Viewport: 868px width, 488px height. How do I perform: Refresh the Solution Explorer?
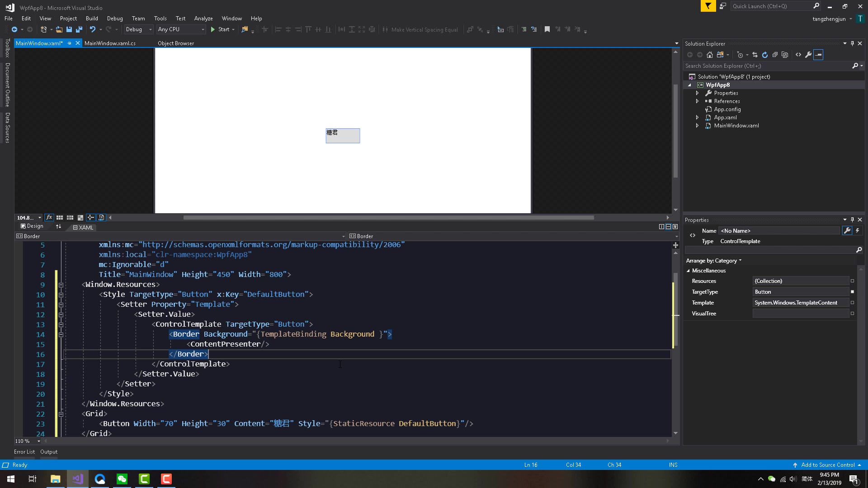pos(765,55)
